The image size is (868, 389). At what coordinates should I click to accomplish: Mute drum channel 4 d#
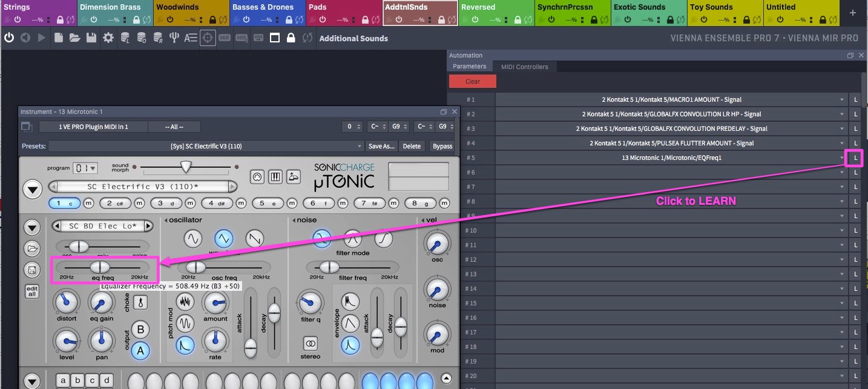(x=241, y=203)
